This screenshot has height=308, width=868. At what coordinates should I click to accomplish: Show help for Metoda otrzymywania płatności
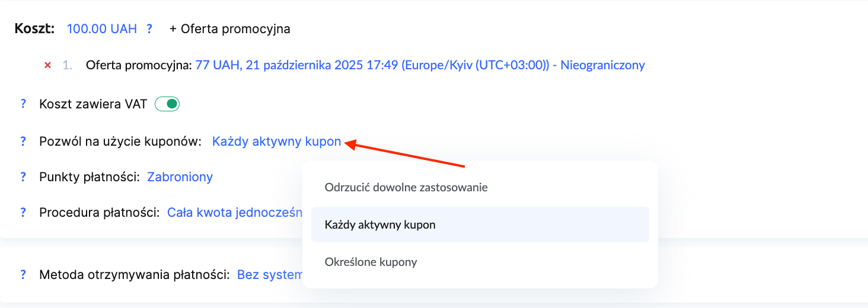pos(24,274)
